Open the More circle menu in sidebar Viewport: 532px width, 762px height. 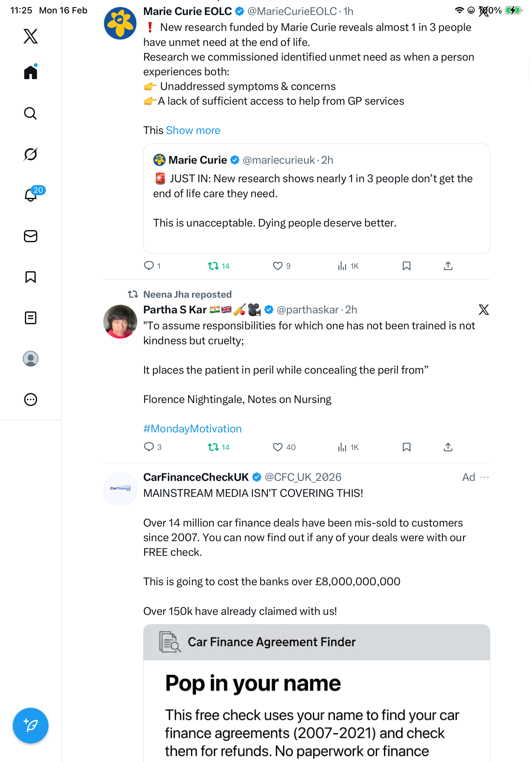(x=31, y=399)
